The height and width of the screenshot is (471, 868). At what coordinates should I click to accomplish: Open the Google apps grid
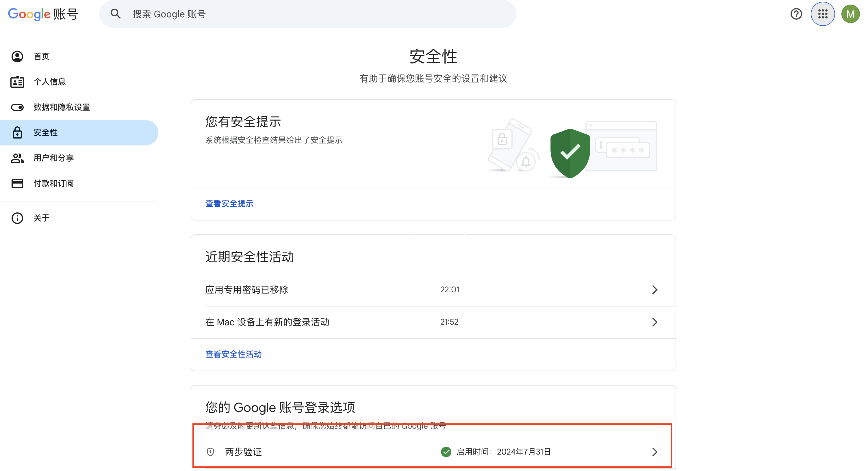point(823,14)
